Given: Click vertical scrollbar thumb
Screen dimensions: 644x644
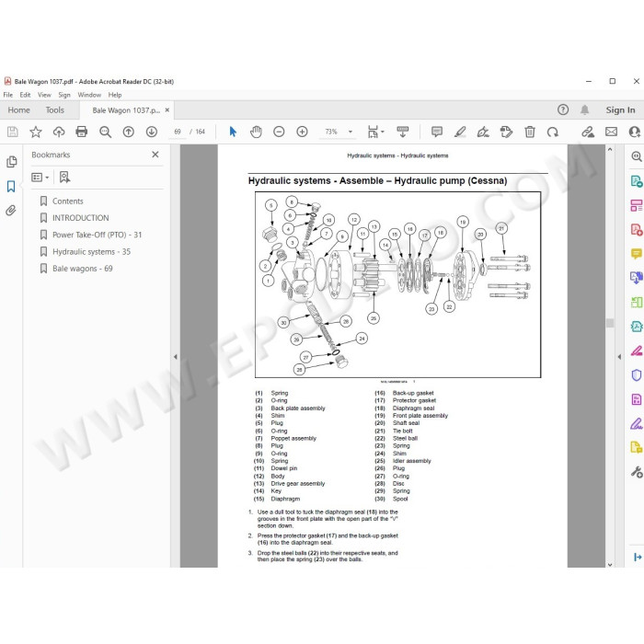Looking at the screenshot, I should pos(610,323).
